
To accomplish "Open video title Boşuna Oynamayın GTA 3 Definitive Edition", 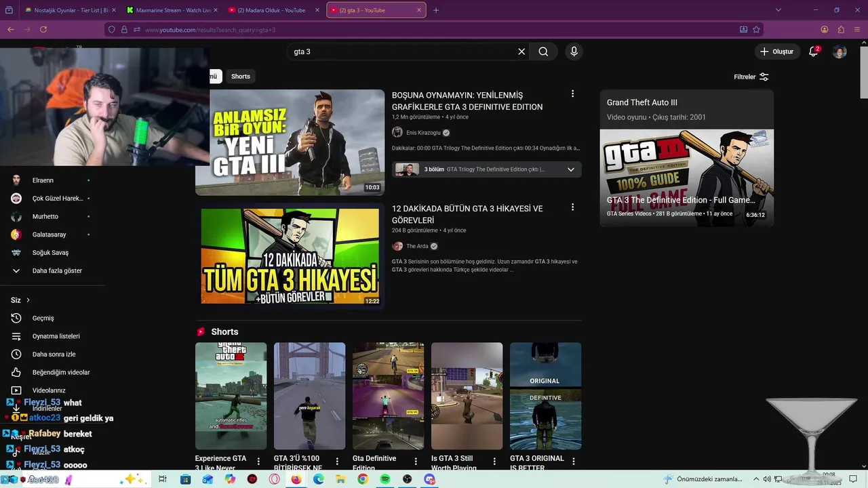I will pos(467,101).
